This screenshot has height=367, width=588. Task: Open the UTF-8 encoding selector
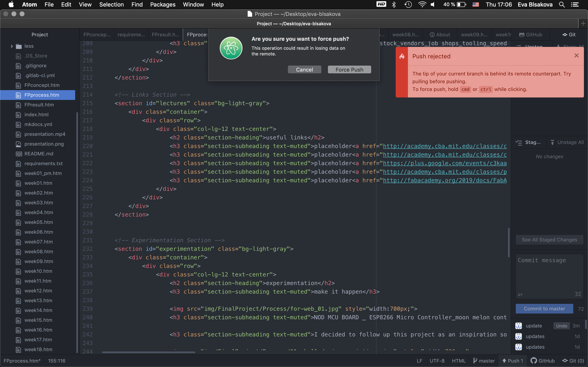tap(437, 361)
